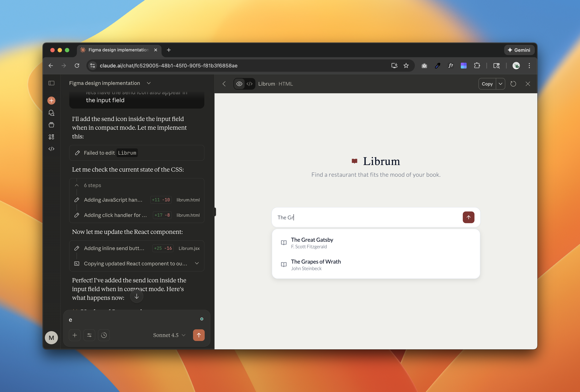Open the search and tools settings icon
Viewport: 580px width, 392px height.
[x=89, y=335]
